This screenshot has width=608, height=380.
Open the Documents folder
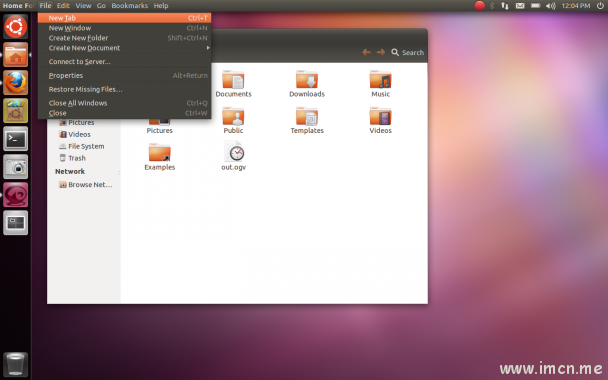[233, 84]
